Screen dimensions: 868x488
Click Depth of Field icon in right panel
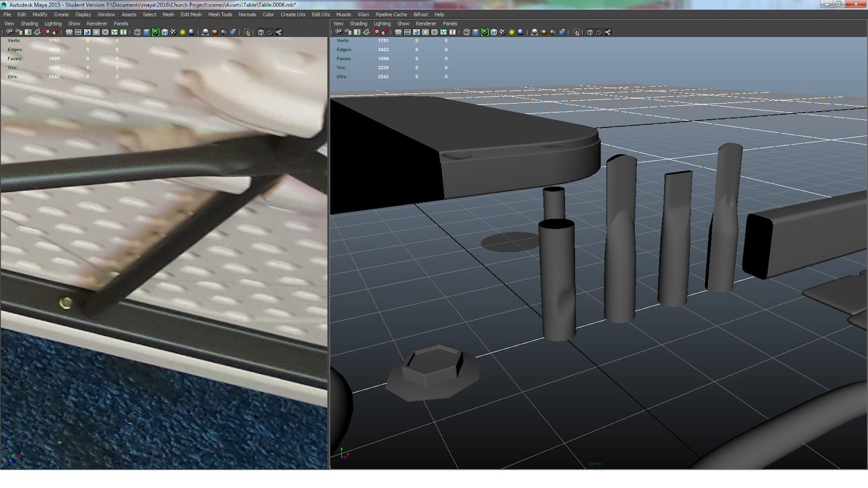coord(562,32)
